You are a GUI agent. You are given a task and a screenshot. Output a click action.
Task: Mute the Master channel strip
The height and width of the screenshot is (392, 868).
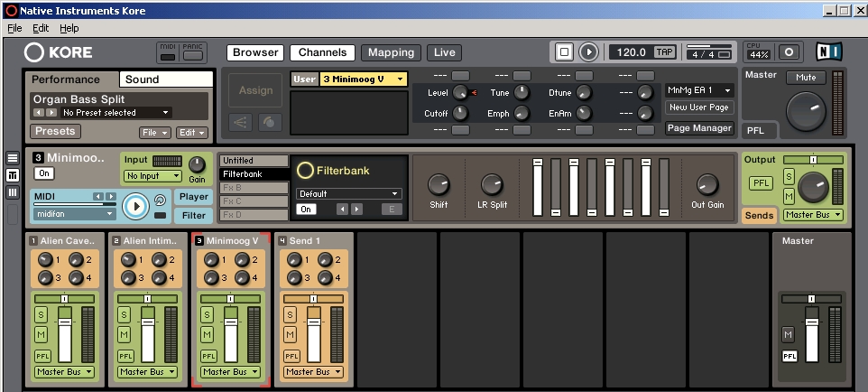click(789, 335)
